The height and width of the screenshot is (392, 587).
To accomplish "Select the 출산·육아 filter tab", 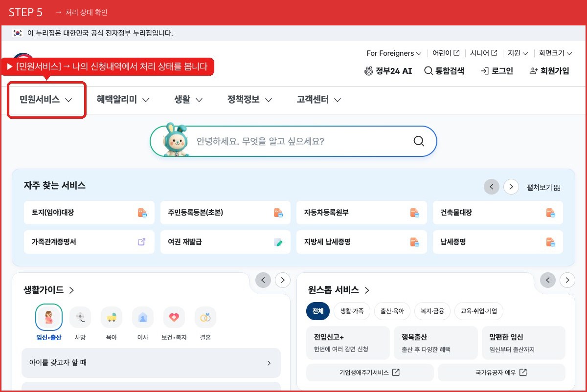I will 392,311.
